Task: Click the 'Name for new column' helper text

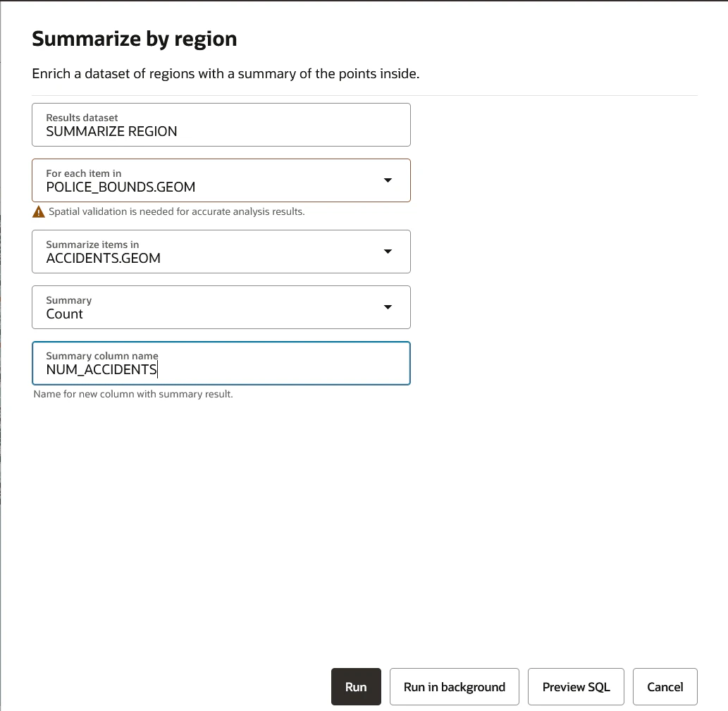Action: click(133, 394)
